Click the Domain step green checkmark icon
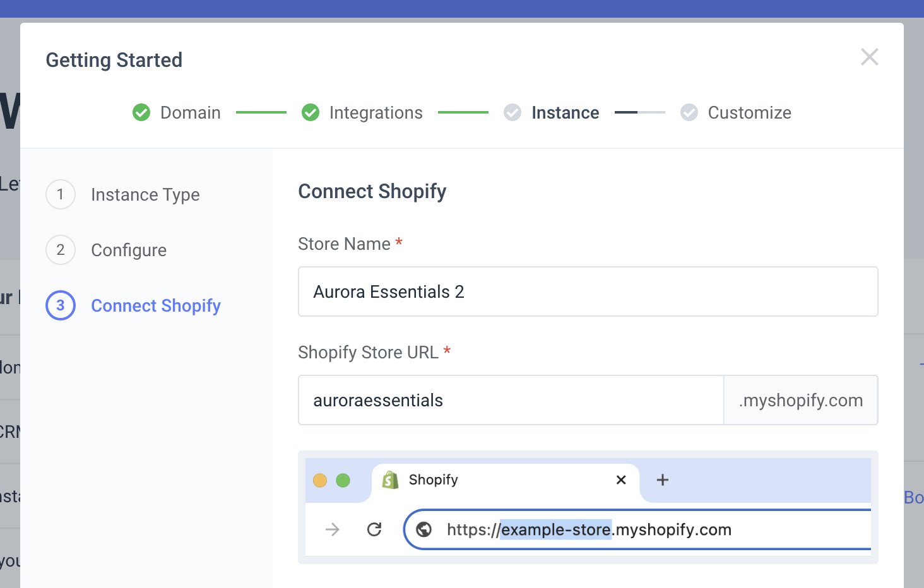 (x=141, y=112)
